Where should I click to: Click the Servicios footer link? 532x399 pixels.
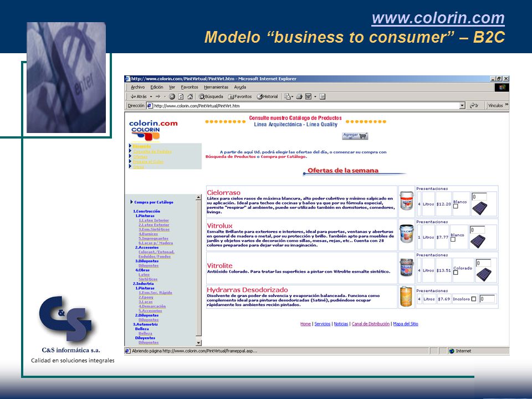point(323,324)
